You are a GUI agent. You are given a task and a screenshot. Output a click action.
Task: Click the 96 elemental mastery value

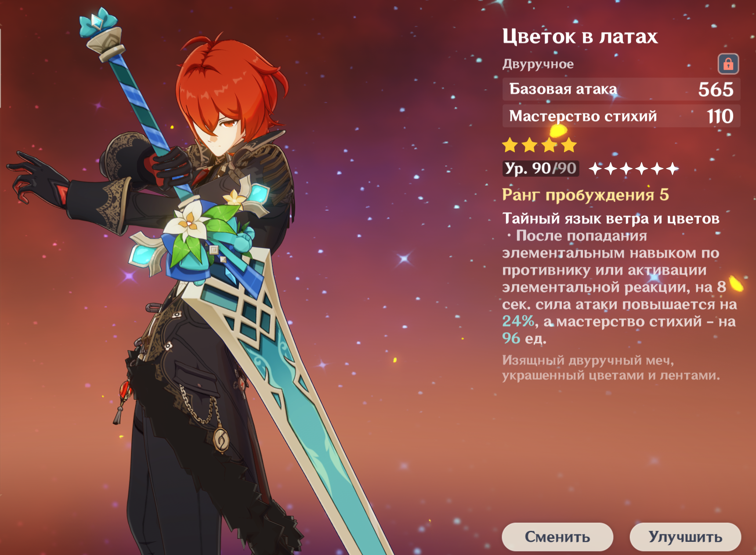tap(511, 338)
